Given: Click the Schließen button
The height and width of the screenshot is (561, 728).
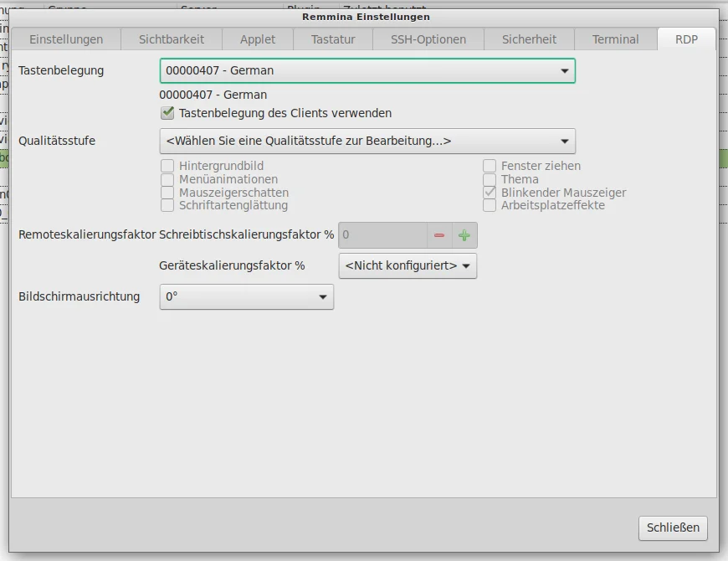Looking at the screenshot, I should tap(674, 528).
